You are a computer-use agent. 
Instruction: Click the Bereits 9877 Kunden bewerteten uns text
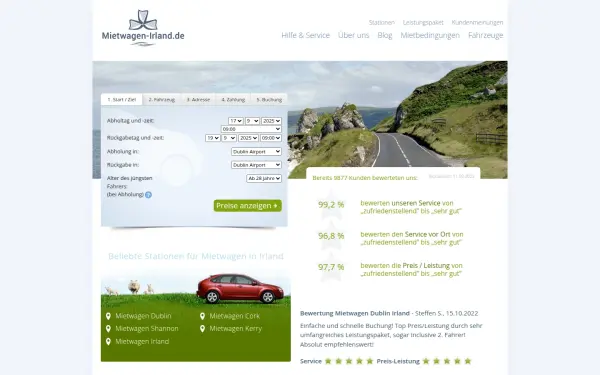pyautogui.click(x=365, y=178)
